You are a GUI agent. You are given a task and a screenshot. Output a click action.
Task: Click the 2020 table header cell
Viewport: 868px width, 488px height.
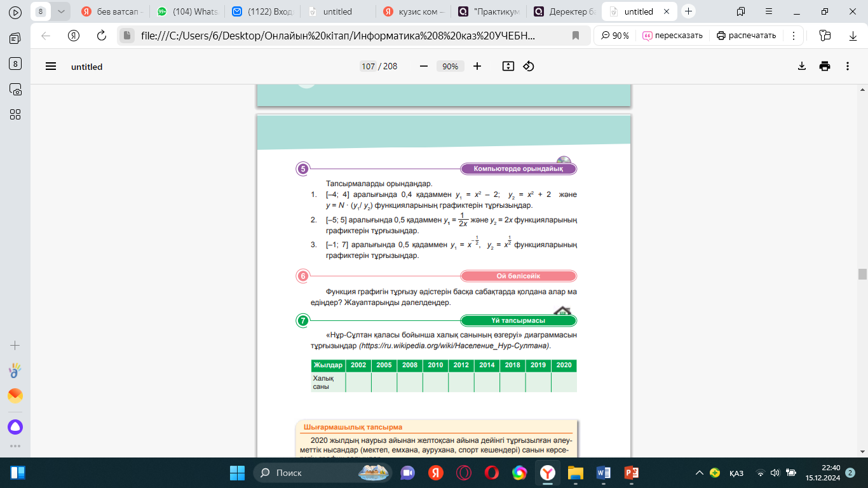coord(564,365)
